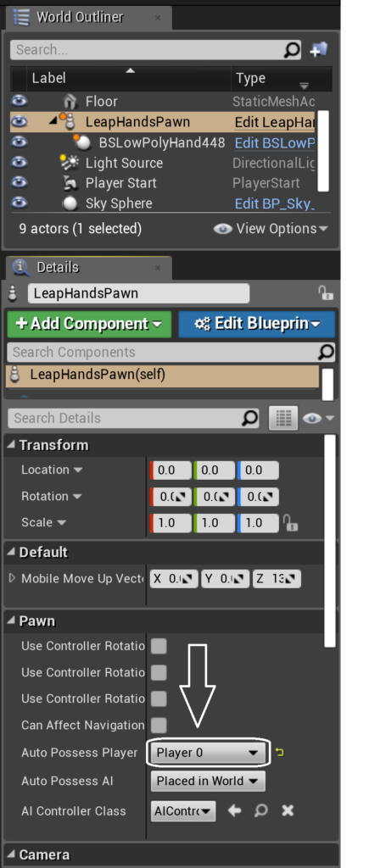Click the Add Component button
The width and height of the screenshot is (369, 868).
coord(89,324)
